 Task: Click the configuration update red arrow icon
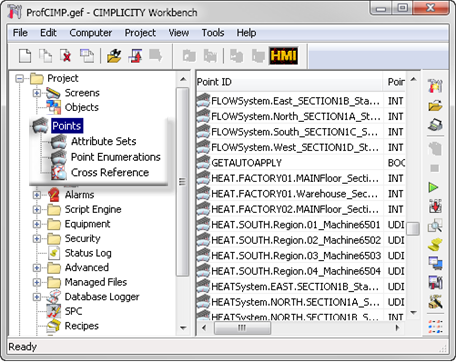(x=435, y=206)
